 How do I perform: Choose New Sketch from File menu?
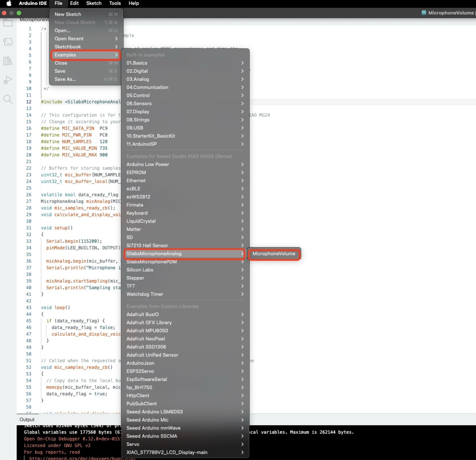86,14
